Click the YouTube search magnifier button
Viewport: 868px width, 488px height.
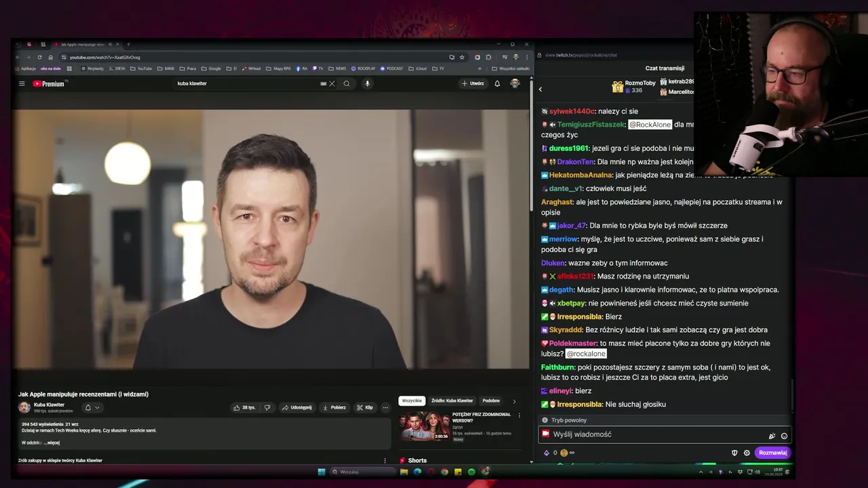coord(347,84)
